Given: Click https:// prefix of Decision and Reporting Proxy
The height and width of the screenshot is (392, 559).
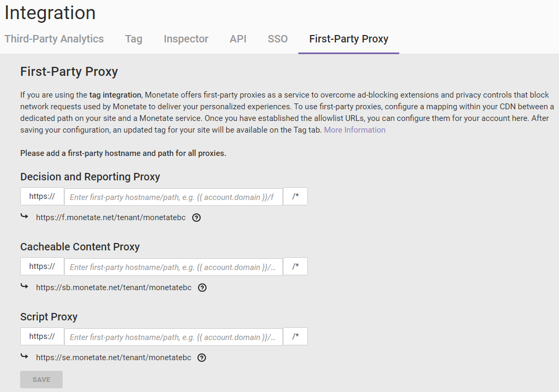Looking at the screenshot, I should [42, 196].
